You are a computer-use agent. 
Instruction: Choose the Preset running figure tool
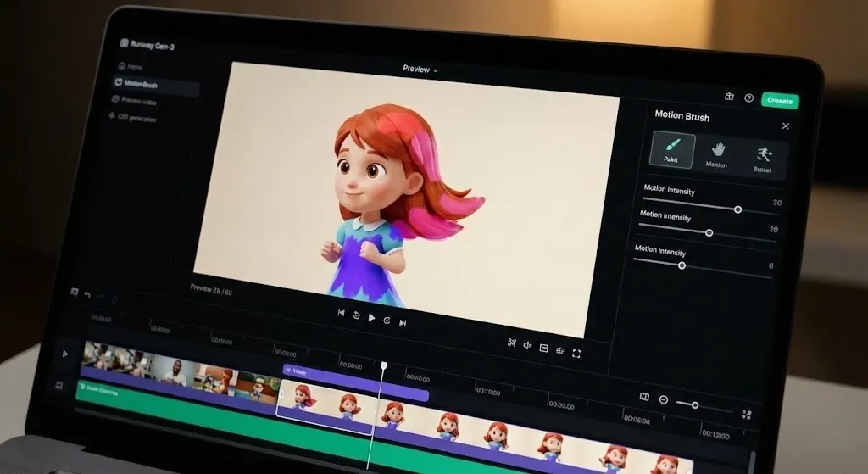(x=763, y=157)
